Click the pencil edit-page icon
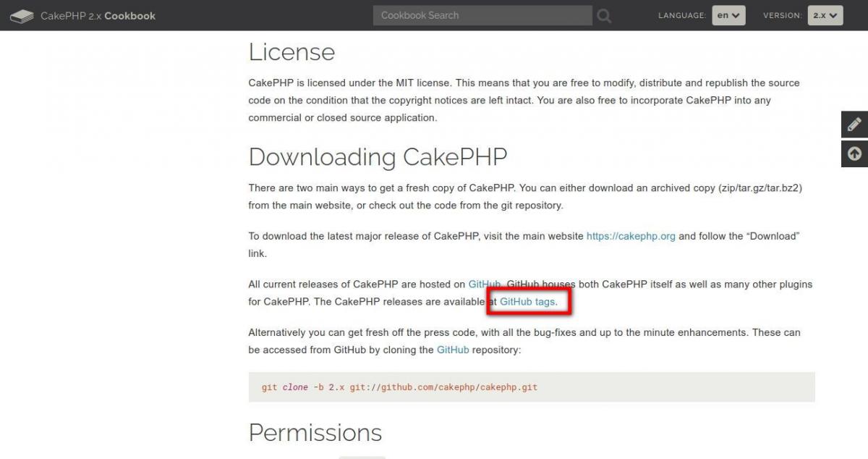The image size is (868, 459). tap(854, 125)
